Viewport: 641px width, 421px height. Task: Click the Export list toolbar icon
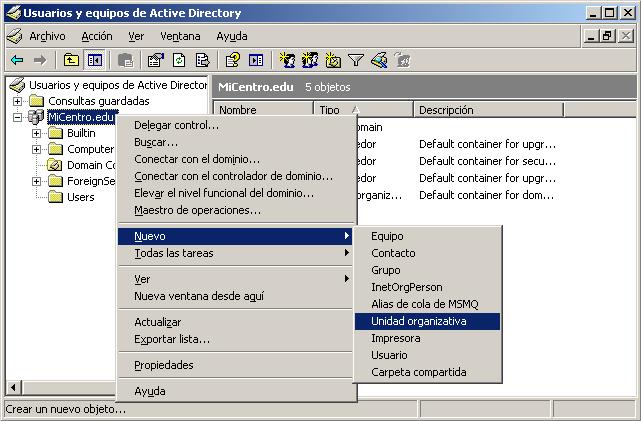coord(202,60)
